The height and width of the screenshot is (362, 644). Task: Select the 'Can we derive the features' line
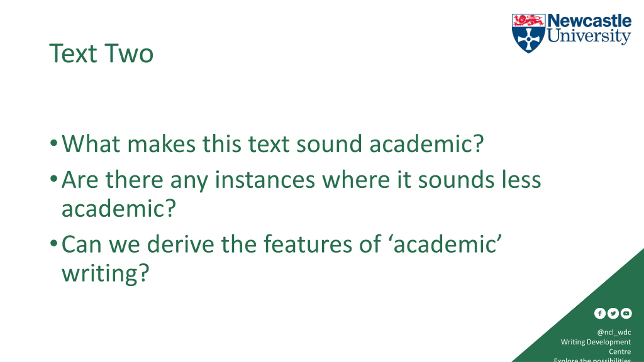click(x=282, y=244)
